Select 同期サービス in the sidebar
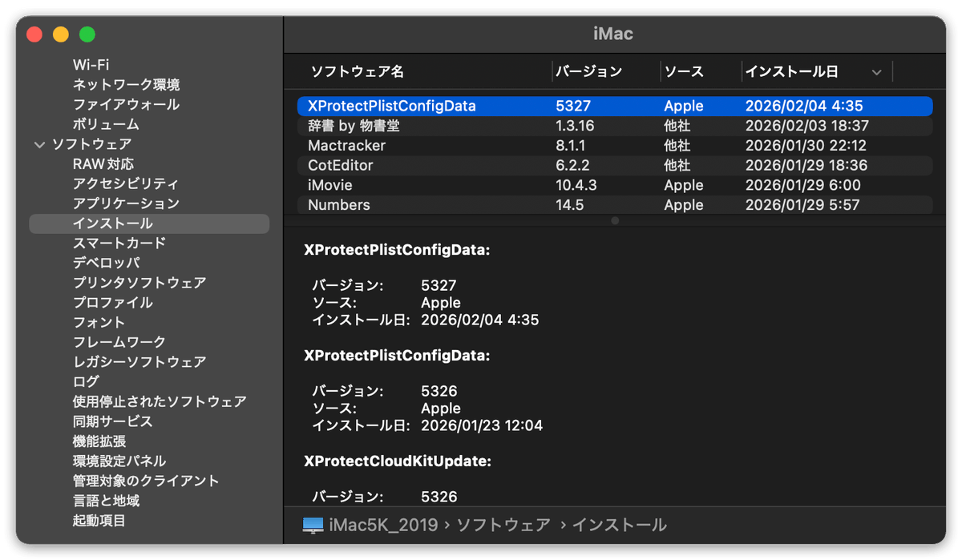 (x=112, y=421)
